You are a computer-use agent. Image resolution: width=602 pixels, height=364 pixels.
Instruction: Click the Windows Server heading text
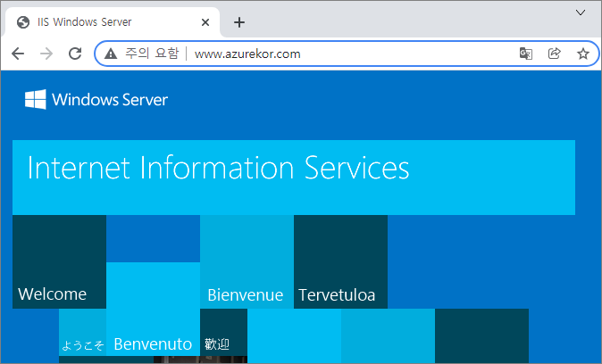110,100
